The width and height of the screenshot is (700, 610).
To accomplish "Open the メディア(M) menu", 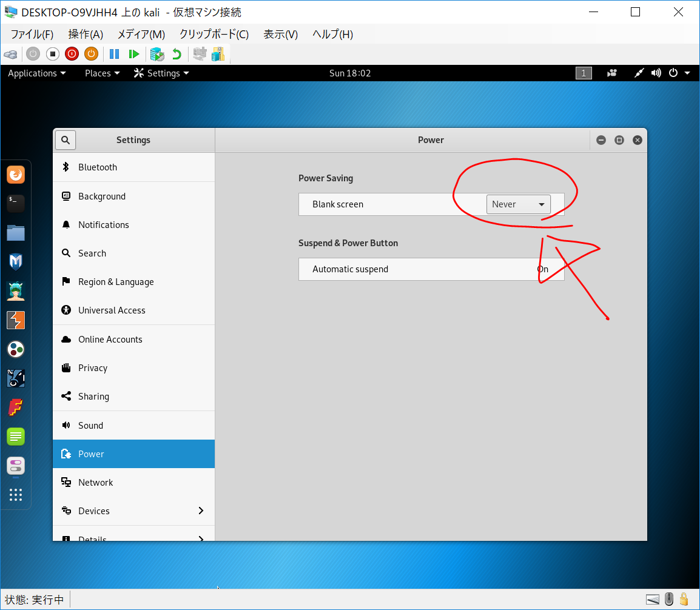I will tap(141, 35).
